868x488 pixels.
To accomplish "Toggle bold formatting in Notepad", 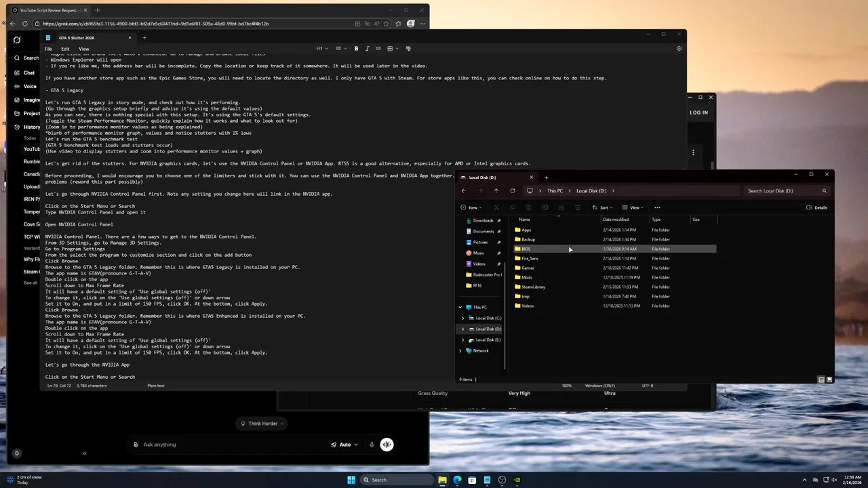I will tap(356, 48).
